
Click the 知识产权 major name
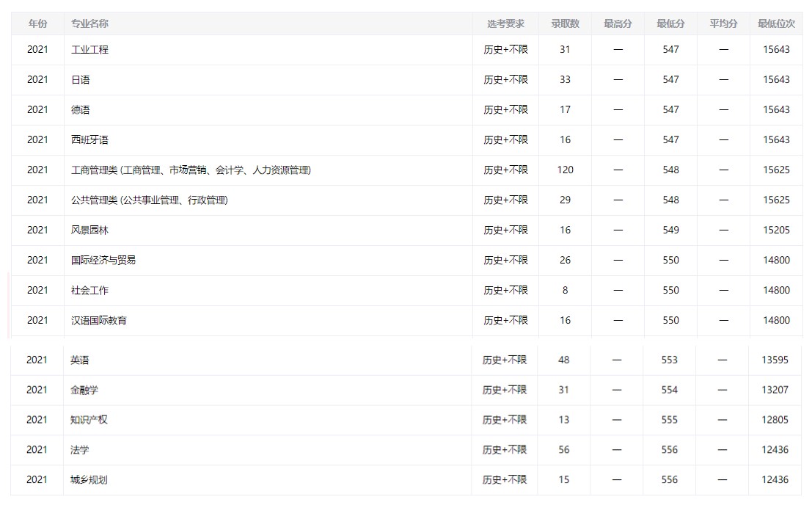[x=89, y=421]
